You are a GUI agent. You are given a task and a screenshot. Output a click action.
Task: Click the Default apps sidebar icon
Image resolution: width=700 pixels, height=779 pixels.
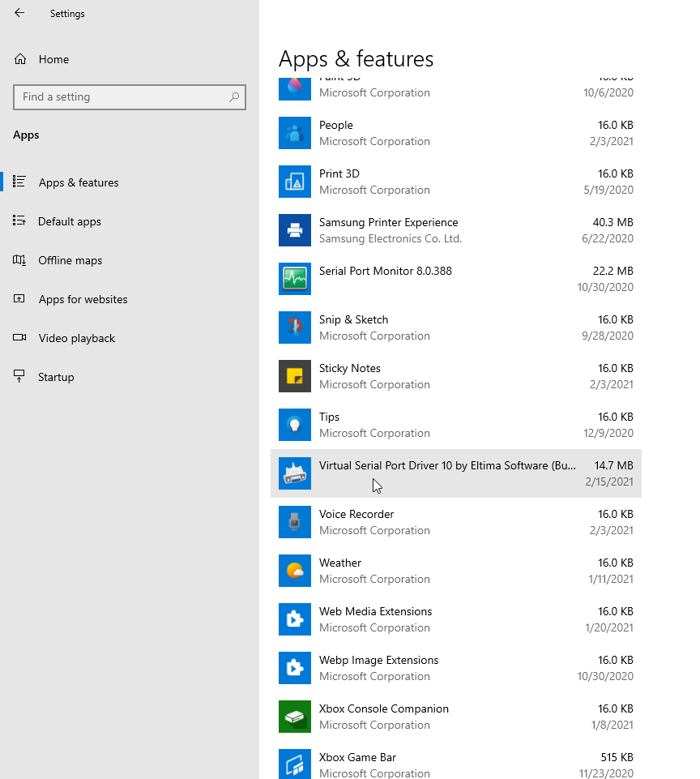pos(19,220)
